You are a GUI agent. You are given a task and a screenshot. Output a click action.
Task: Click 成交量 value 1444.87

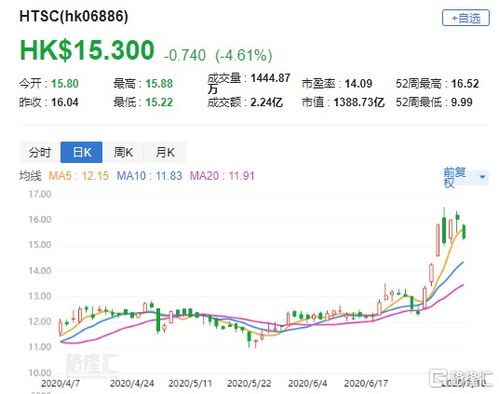270,78
